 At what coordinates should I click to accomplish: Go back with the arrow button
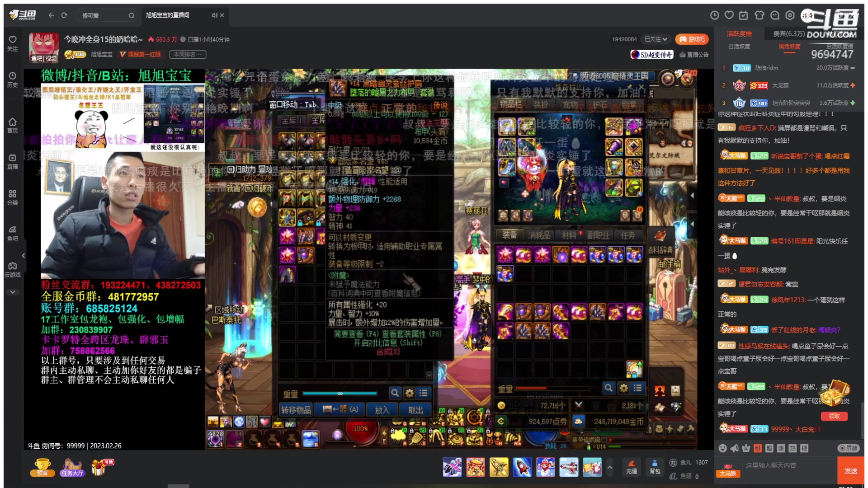tap(51, 15)
